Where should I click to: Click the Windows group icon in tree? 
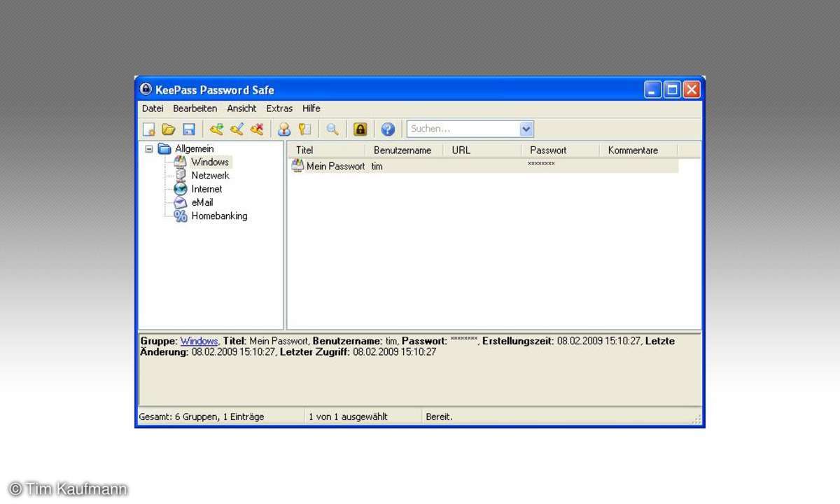tap(180, 162)
